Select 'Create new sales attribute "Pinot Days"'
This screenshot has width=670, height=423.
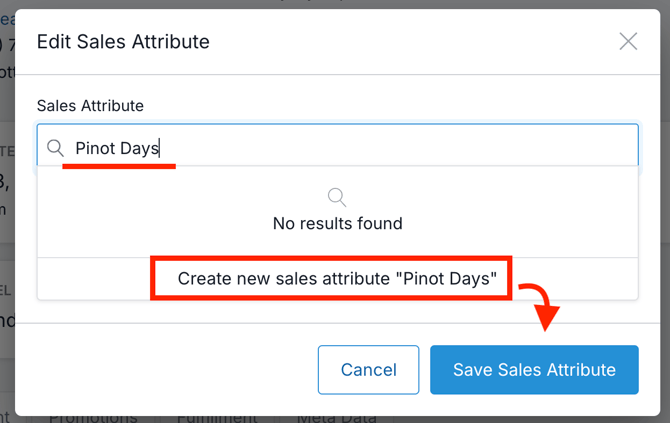coord(337,279)
